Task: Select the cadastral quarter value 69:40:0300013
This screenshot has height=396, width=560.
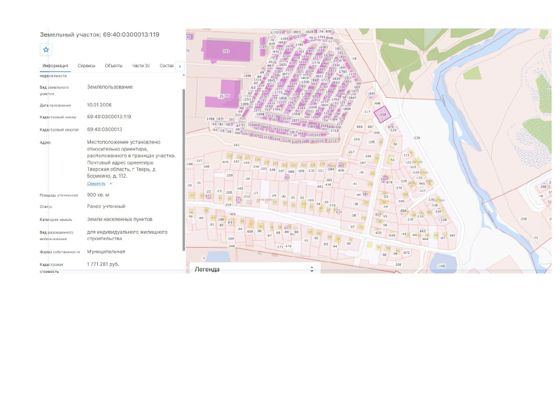Action: 104,129
